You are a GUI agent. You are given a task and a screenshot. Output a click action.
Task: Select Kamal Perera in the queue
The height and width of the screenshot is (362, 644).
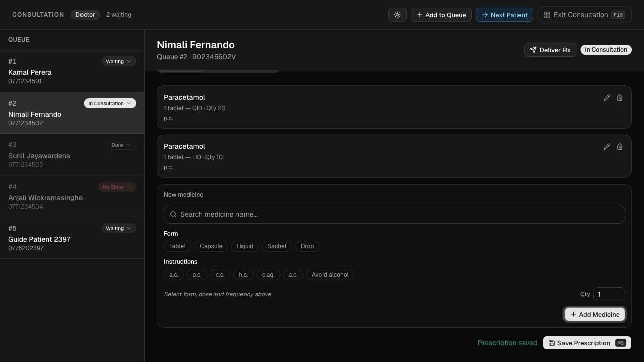tap(72, 71)
